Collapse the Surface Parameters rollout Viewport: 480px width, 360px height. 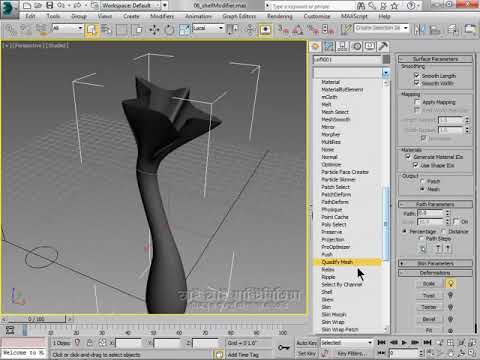(435, 59)
